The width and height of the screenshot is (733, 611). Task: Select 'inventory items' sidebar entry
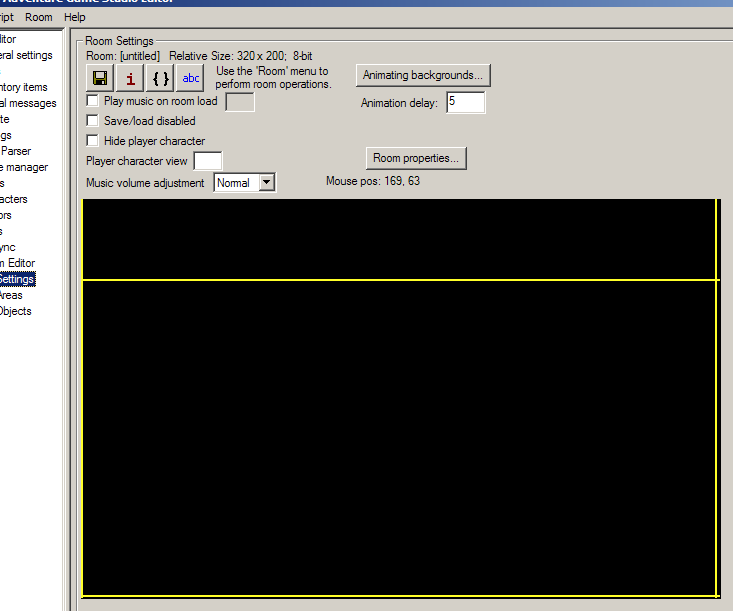24,87
